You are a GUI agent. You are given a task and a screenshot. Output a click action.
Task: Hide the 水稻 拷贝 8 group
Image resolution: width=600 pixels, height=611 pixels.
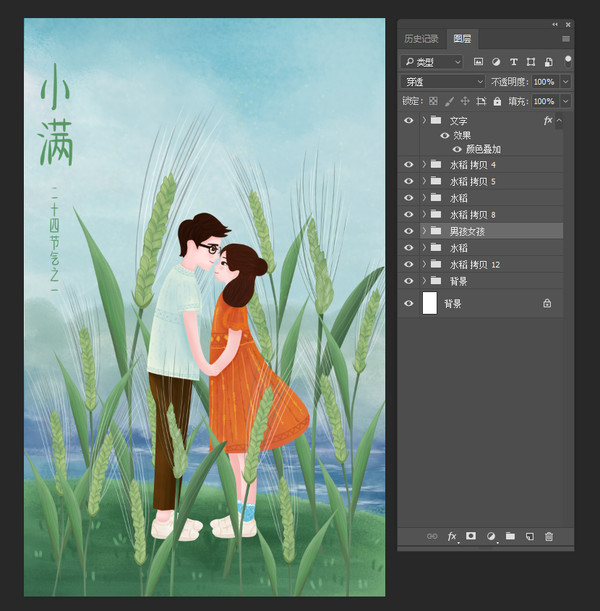(x=408, y=214)
